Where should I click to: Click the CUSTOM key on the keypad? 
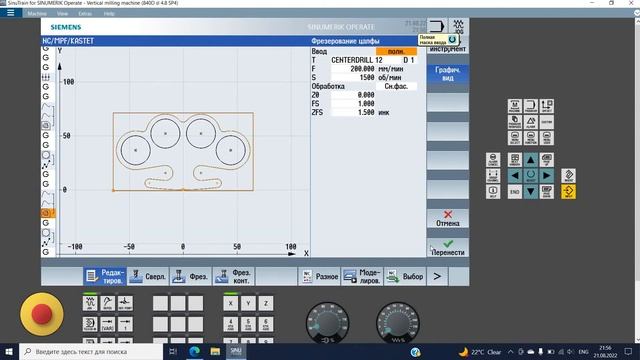click(x=547, y=122)
